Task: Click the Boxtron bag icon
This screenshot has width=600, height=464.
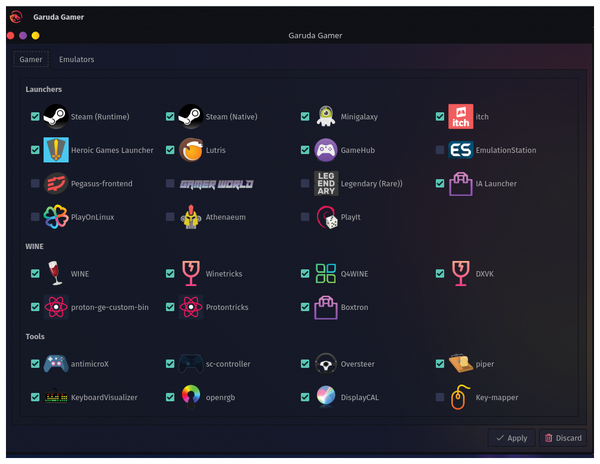Action: 326,307
